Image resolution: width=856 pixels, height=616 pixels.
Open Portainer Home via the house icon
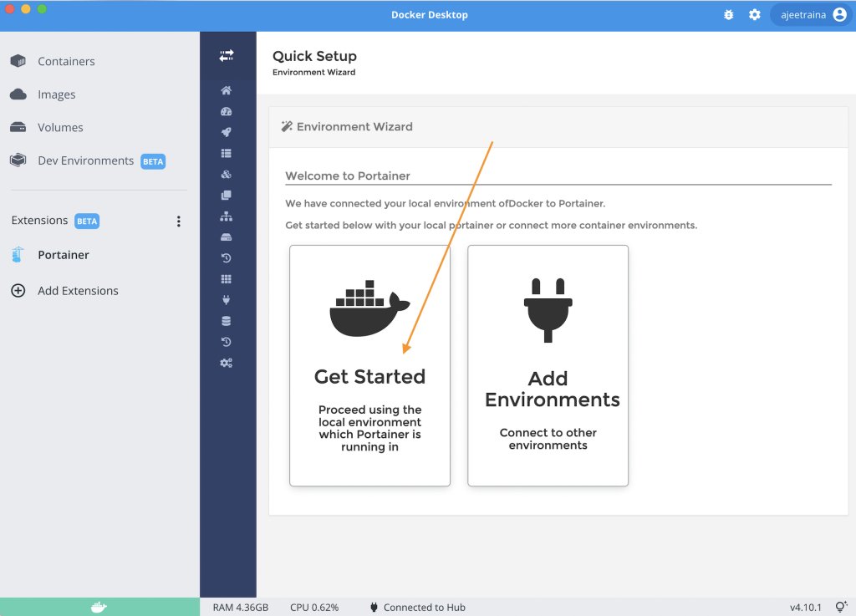pyautogui.click(x=226, y=90)
